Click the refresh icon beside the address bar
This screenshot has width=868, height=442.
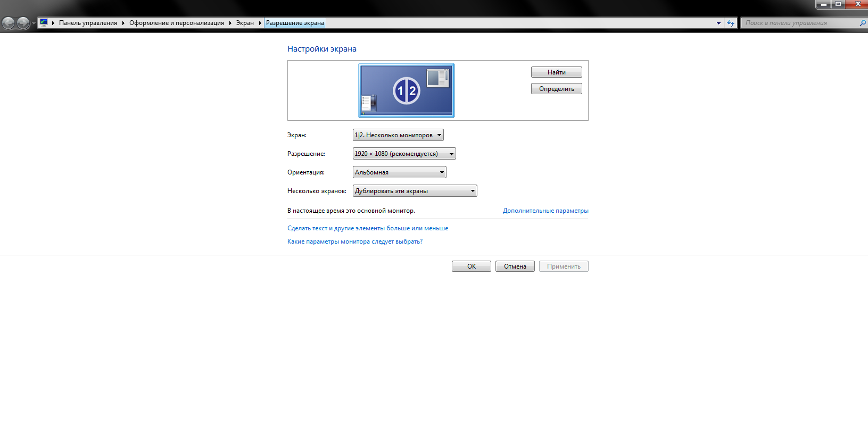[x=731, y=23]
